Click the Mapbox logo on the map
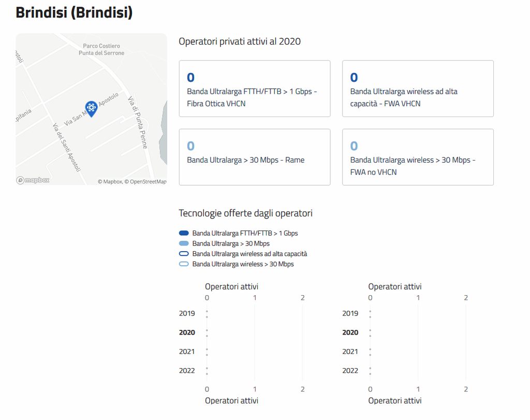 click(33, 180)
